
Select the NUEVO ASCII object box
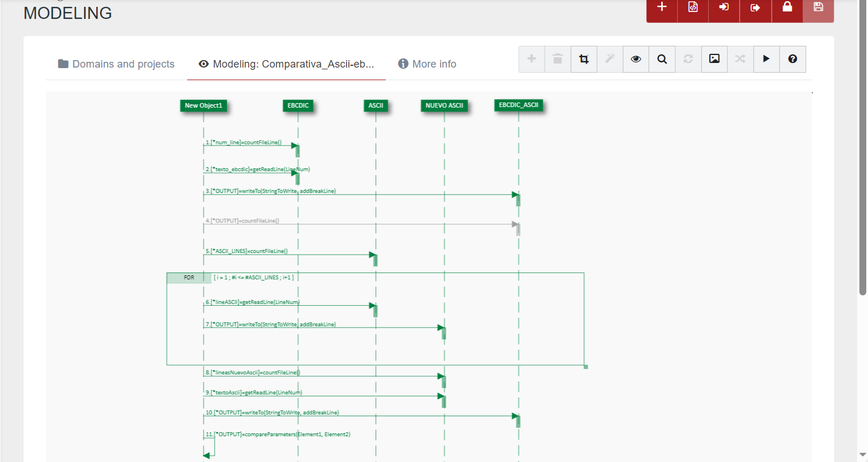444,106
